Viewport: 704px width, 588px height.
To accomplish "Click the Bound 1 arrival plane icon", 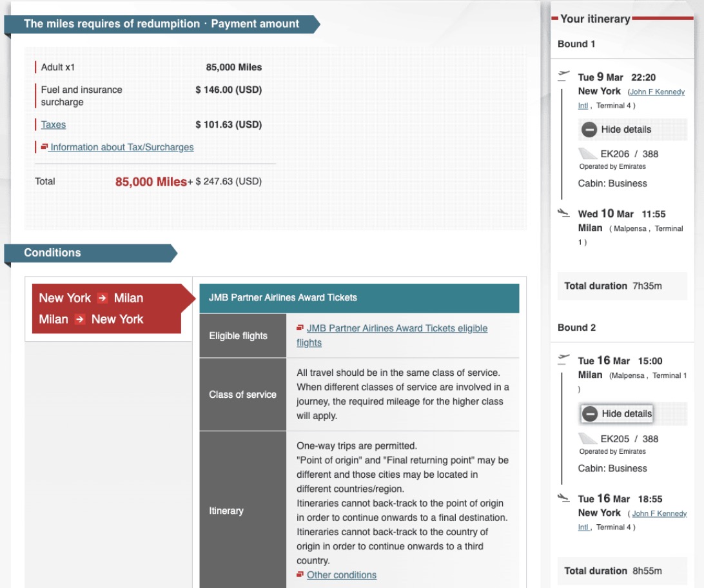I will coord(563,212).
